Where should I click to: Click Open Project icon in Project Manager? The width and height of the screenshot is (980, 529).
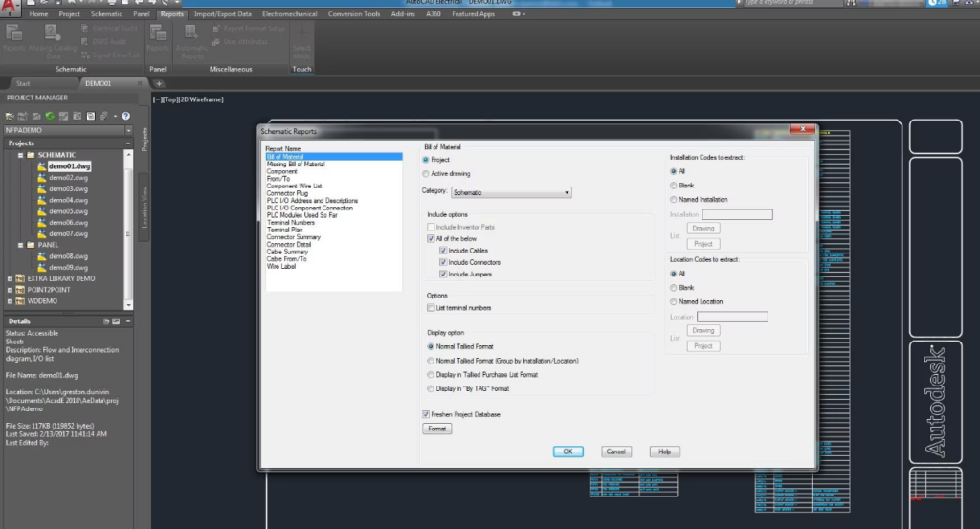tap(10, 116)
